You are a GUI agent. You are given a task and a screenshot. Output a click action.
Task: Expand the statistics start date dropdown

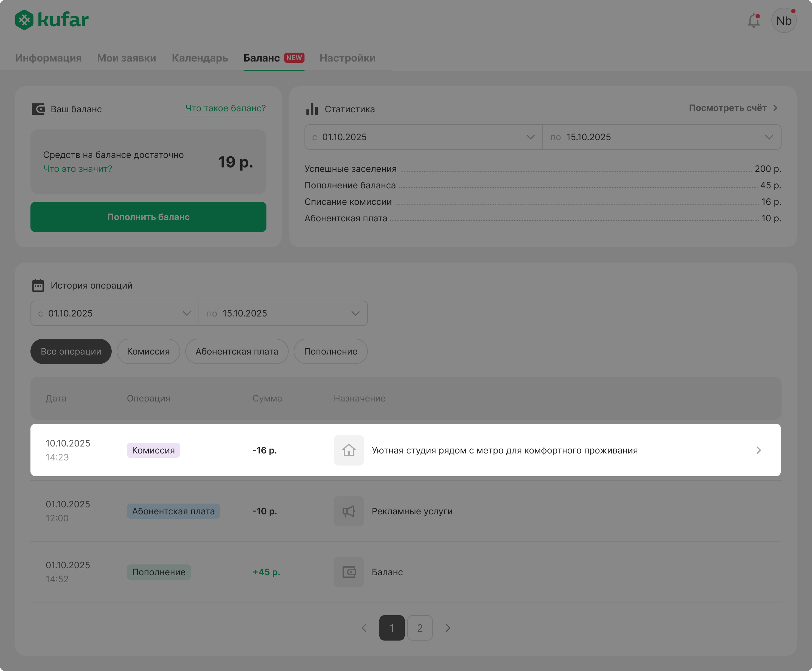point(423,137)
